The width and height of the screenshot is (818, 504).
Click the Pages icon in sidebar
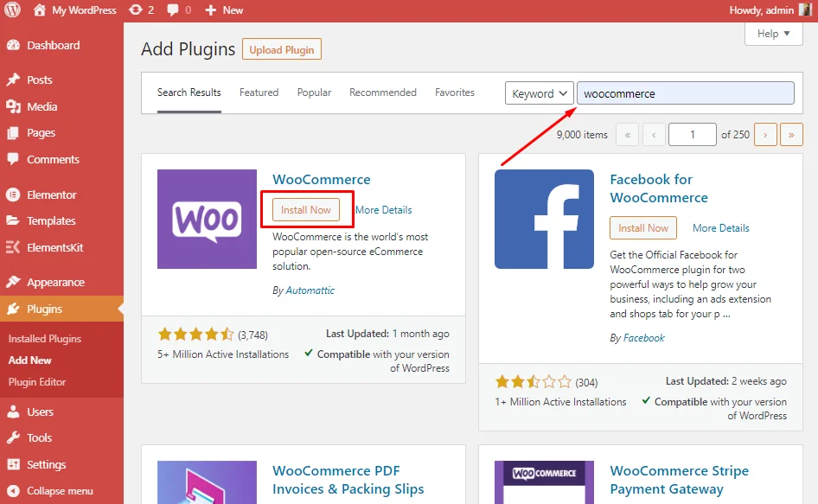[13, 133]
